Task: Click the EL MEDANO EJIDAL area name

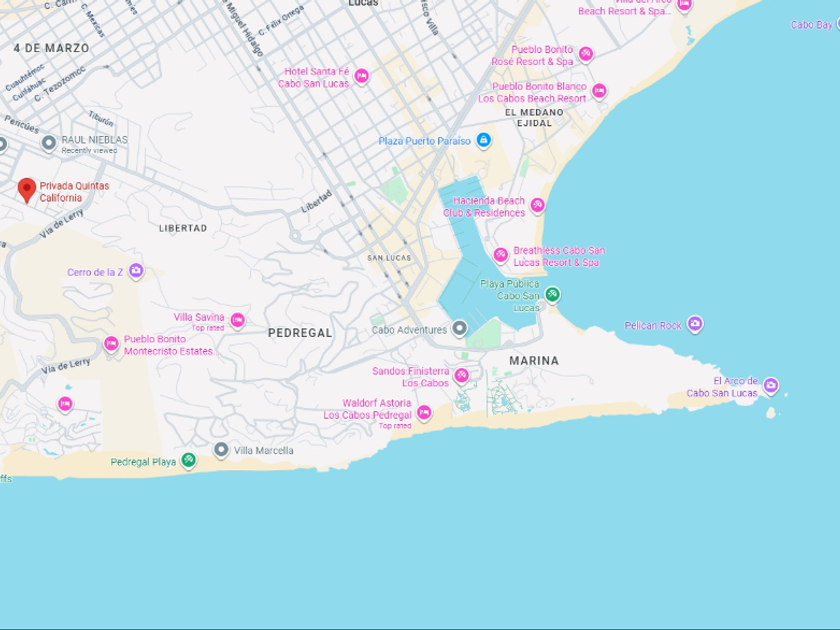Action: [x=534, y=117]
